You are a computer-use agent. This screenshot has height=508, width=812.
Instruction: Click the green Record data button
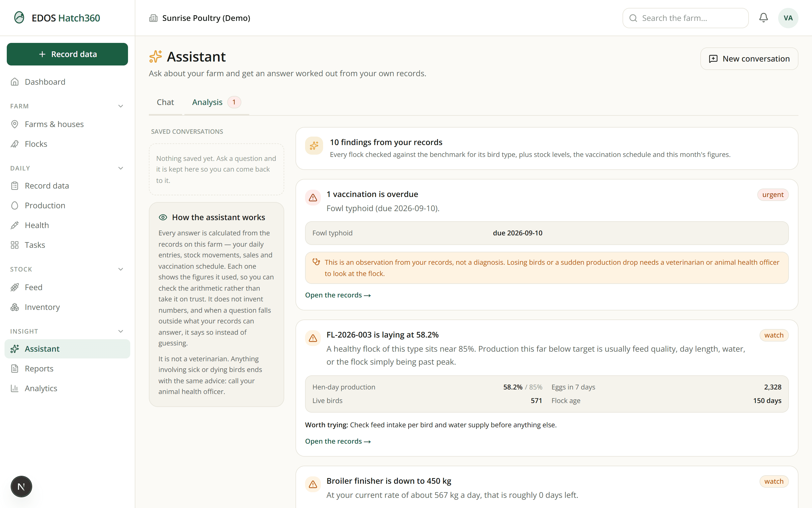coord(67,54)
